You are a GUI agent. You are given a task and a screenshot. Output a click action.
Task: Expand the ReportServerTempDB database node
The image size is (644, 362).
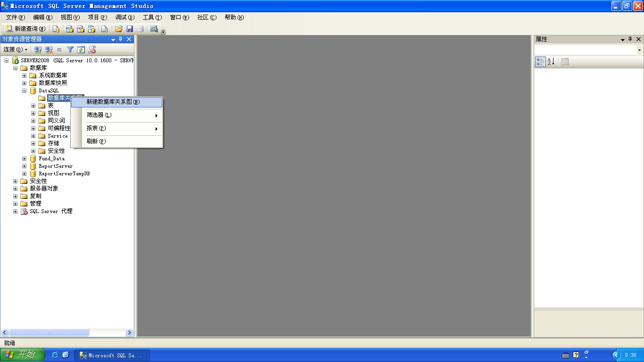(25, 173)
